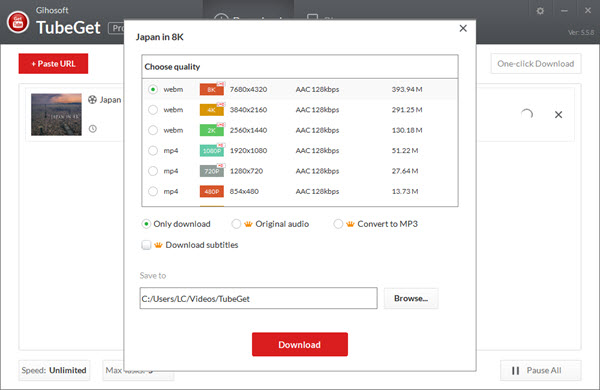Select the mp4 720P 1280x720 radio button
Image resolution: width=600 pixels, height=390 pixels.
point(153,171)
